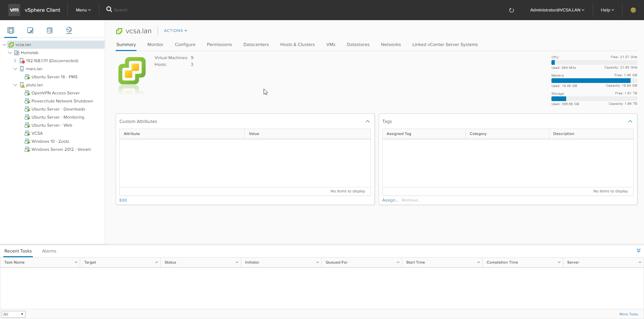This screenshot has width=644, height=319.
Task: Click the OpenVPN Access Server VM icon
Action: pos(28,93)
